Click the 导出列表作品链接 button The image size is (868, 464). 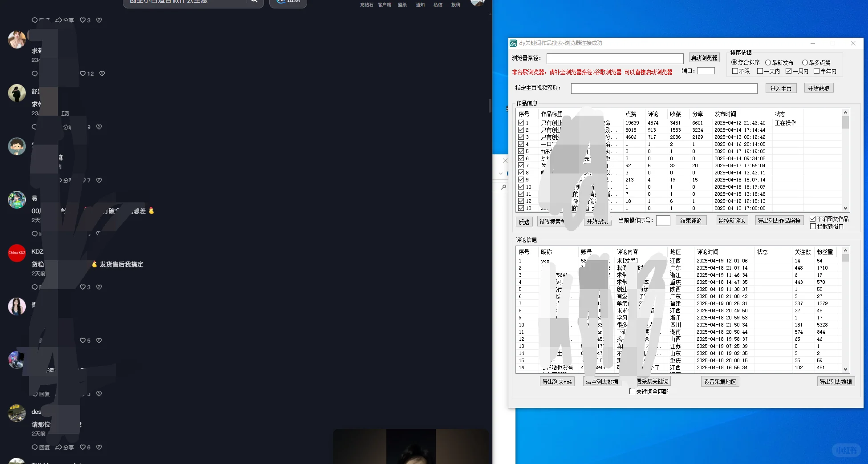[x=779, y=221]
